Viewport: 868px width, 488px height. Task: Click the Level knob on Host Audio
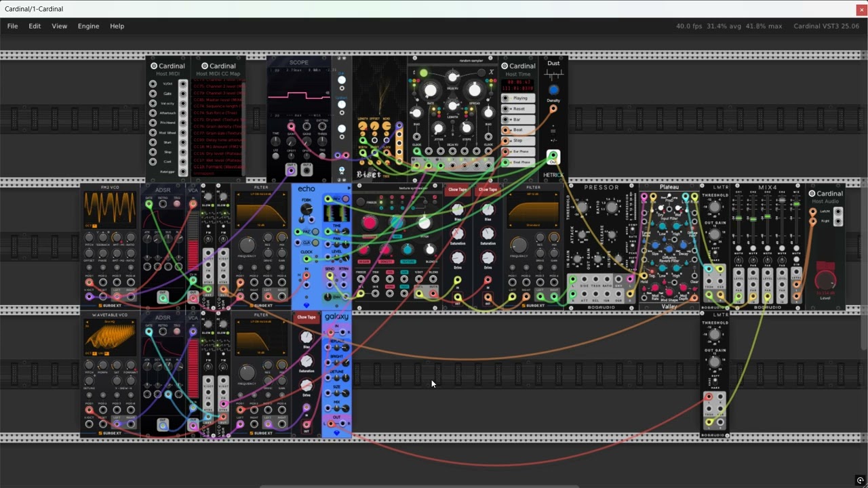(x=825, y=281)
